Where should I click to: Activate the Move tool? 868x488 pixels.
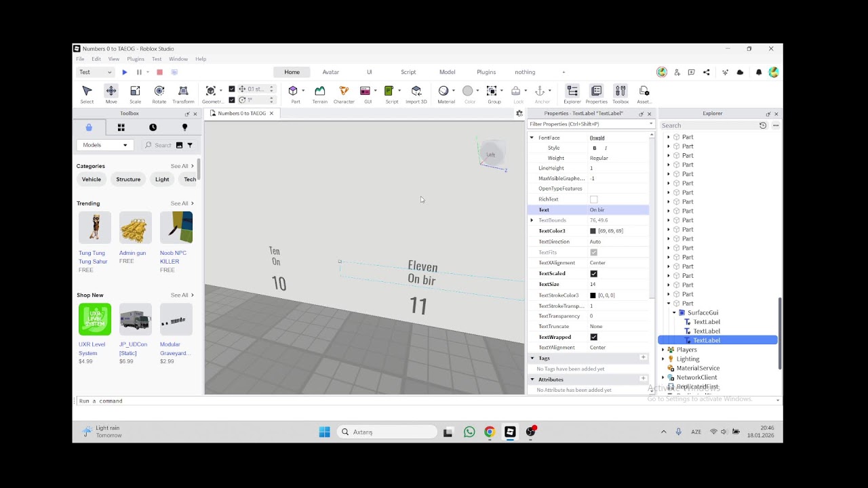[x=111, y=94]
